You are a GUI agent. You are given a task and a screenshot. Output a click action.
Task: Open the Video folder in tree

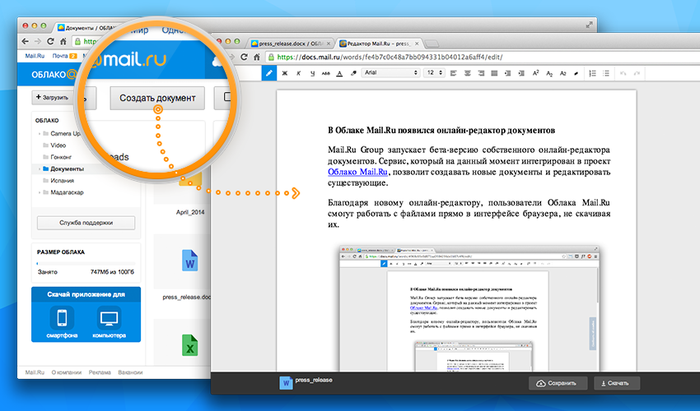(58, 145)
